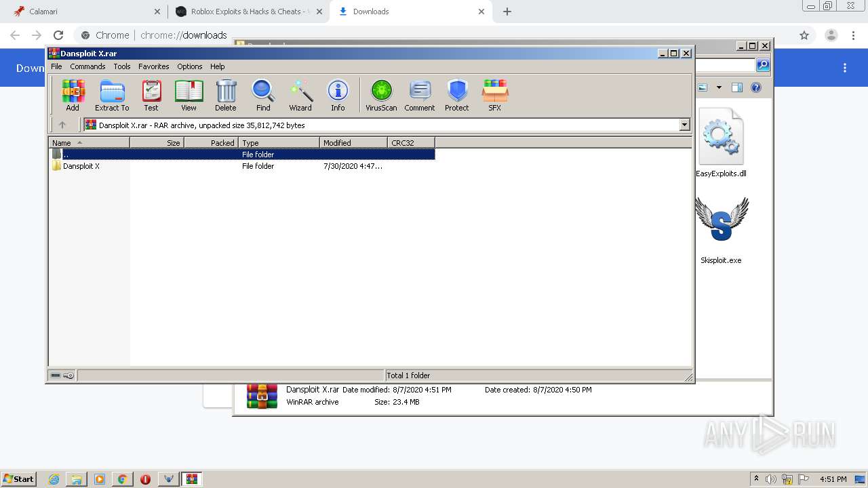Sort by the Size column header
Screen dimensions: 868x488
point(157,143)
